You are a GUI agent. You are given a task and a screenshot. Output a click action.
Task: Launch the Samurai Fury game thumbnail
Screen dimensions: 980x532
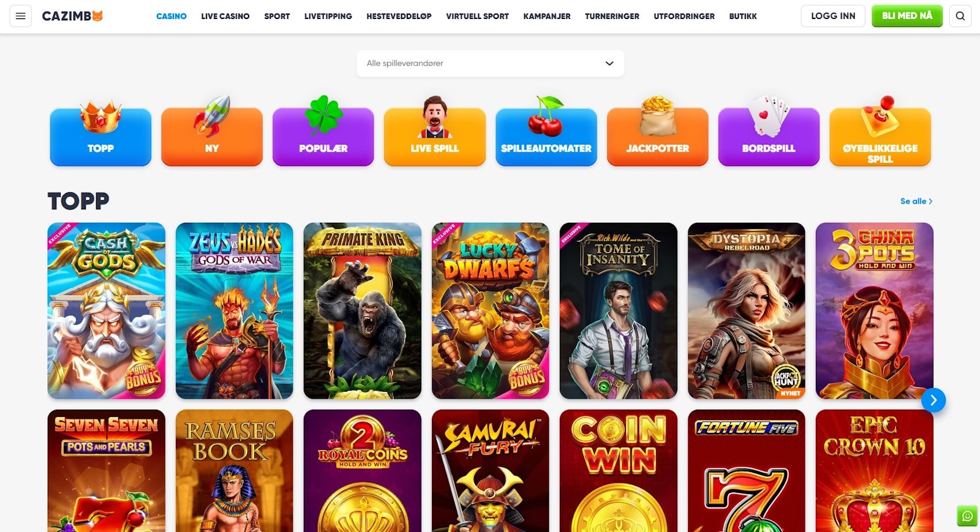(491, 471)
